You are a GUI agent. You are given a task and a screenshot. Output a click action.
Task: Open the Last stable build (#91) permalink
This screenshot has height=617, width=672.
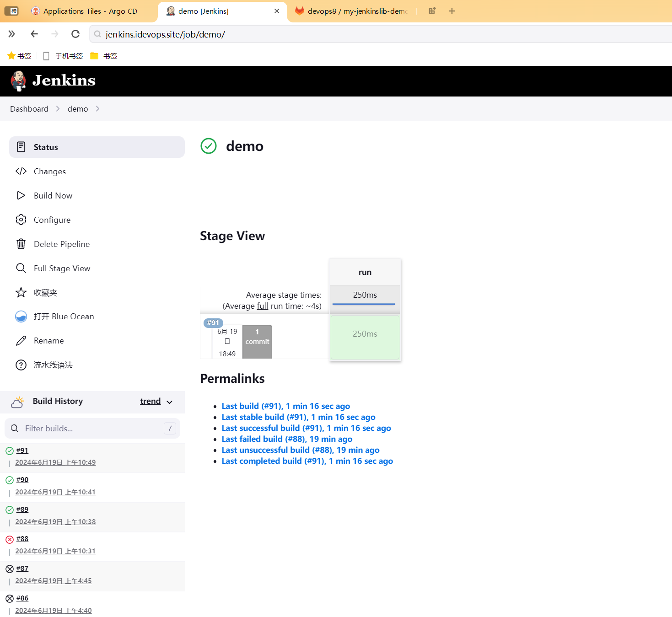point(298,417)
